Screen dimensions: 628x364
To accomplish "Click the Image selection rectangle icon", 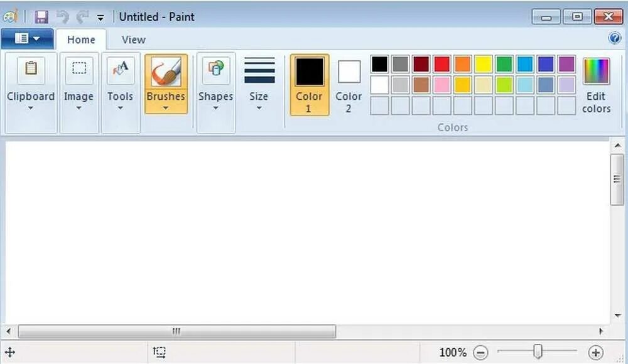I will coord(79,68).
